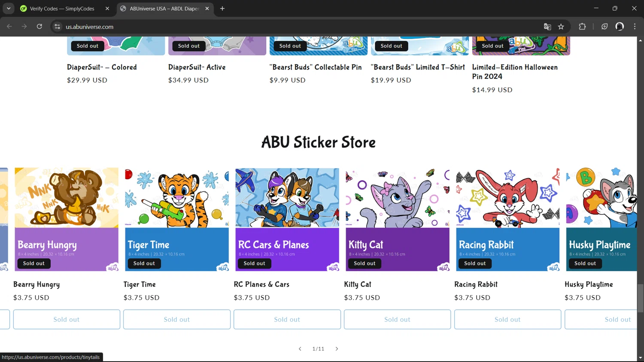This screenshot has height=362, width=644.
Task: Go forward to the next page
Action: pyautogui.click(x=24, y=27)
